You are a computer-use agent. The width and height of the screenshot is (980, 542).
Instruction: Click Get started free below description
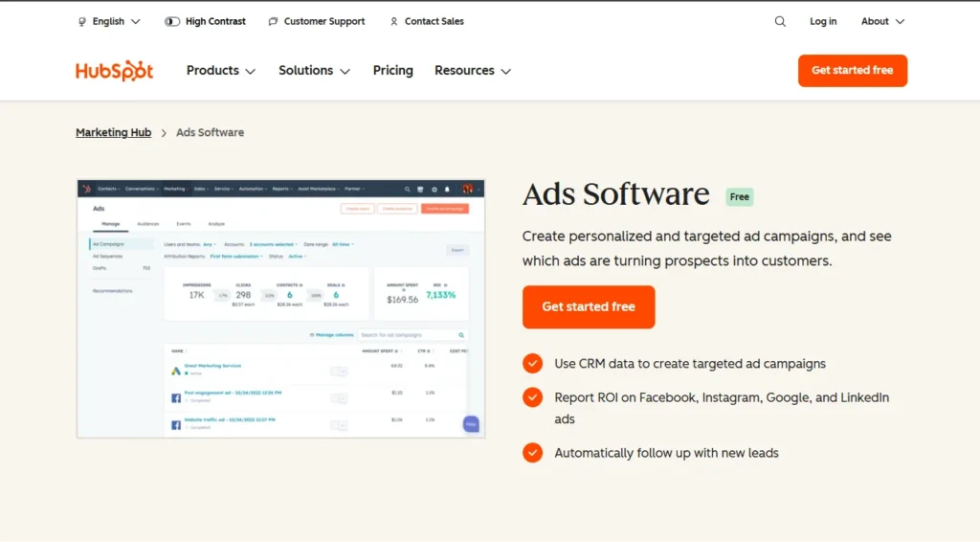(x=589, y=307)
